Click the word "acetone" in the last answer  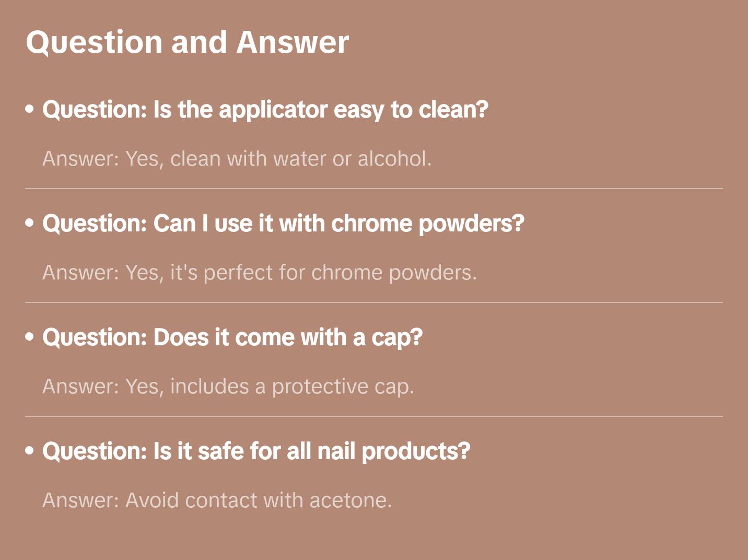click(350, 500)
